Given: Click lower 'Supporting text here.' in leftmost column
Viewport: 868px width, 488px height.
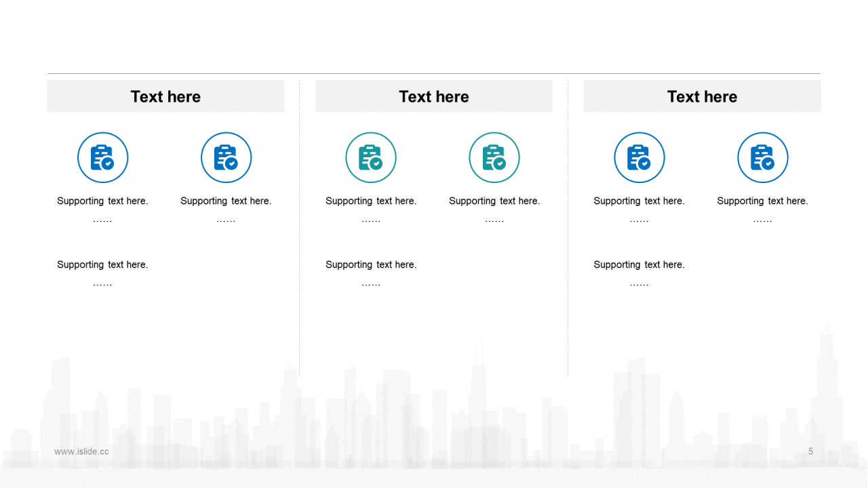Looking at the screenshot, I should (x=102, y=264).
